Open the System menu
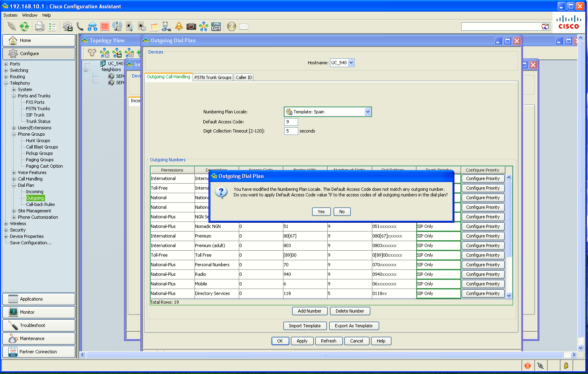The image size is (588, 374). click(x=10, y=15)
